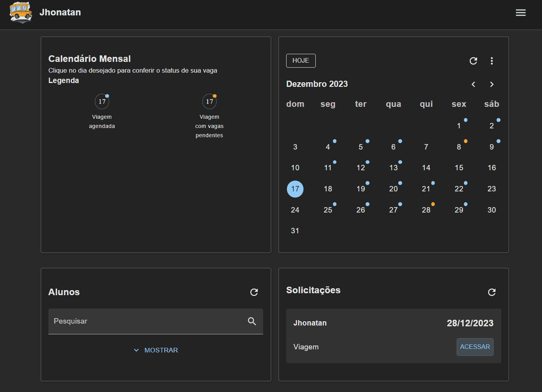The image size is (542, 392).
Task: Select day 28 on the calendar
Action: point(426,210)
